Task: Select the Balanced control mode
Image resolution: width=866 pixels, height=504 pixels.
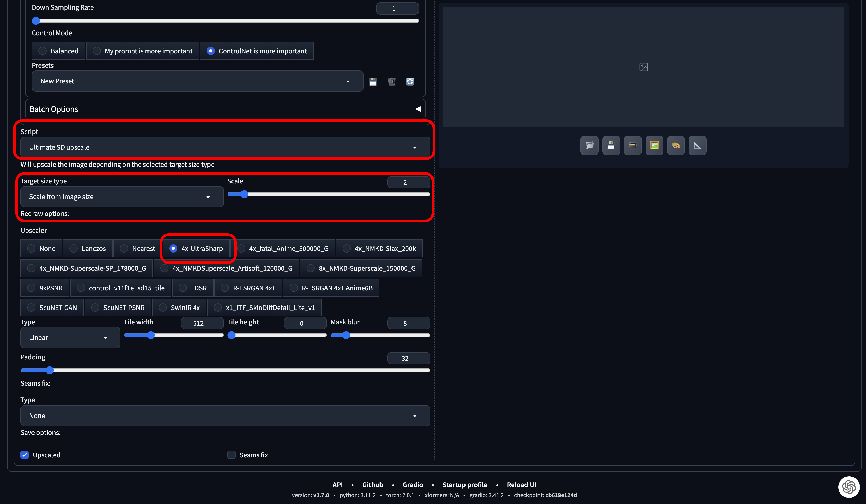Action: [43, 51]
